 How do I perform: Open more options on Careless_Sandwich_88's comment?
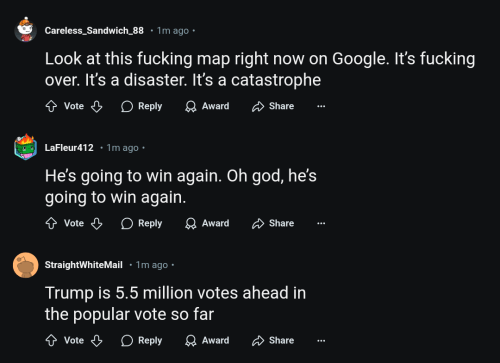point(321,106)
